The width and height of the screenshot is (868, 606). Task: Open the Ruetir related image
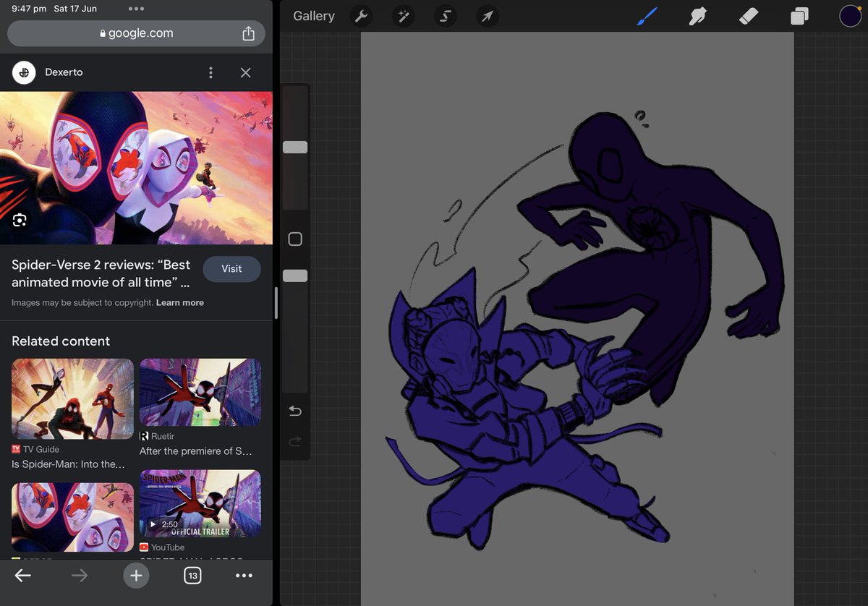point(200,393)
